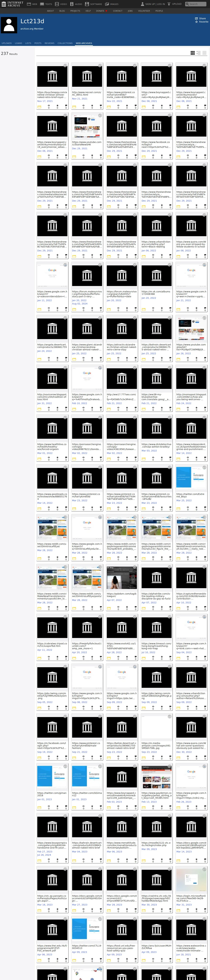This screenshot has height=980, width=210.
Task: Click the Lct213d profile avatar picture
Action: click(x=9, y=25)
